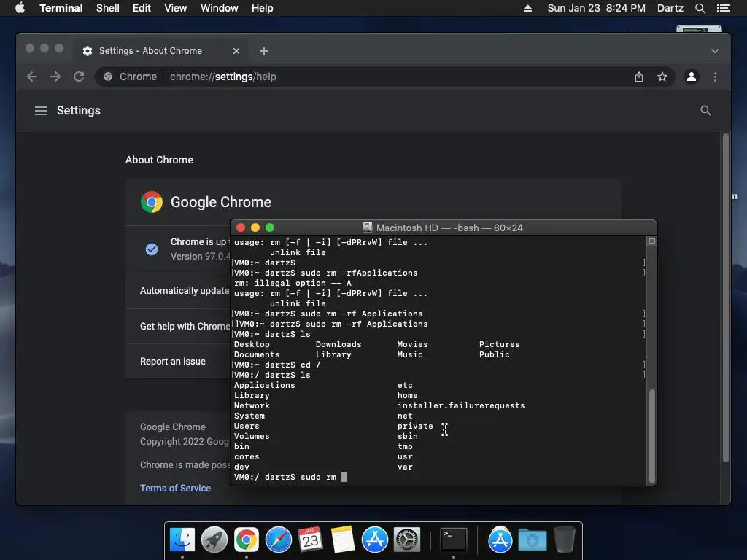Close the Settings - About Chrome tab
Image resolution: width=747 pixels, height=560 pixels.
pos(236,51)
